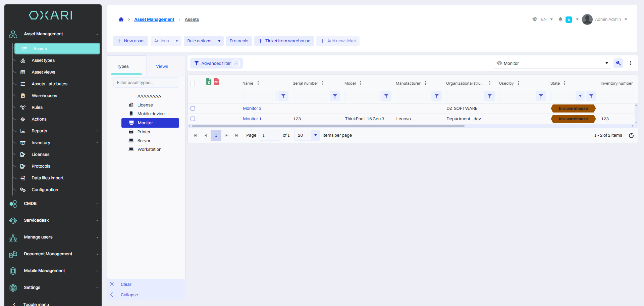The height and width of the screenshot is (306, 644).
Task: Open the theme settings gear icon
Action: pyautogui.click(x=534, y=19)
